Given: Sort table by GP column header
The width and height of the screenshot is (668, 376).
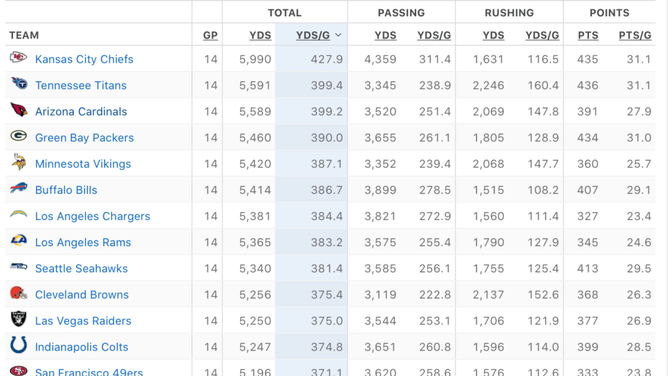Looking at the screenshot, I should [210, 35].
